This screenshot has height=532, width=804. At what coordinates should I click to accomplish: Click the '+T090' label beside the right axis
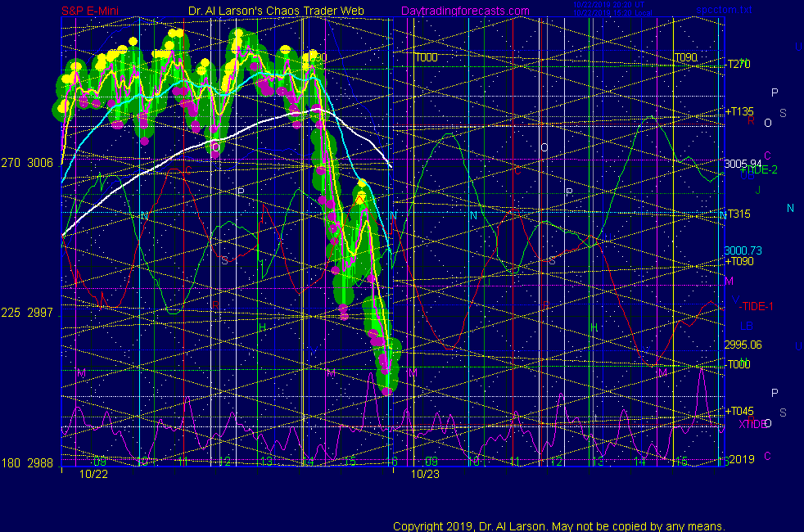739,261
